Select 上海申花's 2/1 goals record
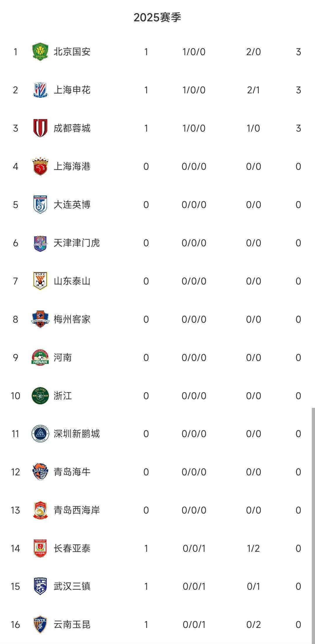This screenshot has height=644, width=315. (x=253, y=90)
